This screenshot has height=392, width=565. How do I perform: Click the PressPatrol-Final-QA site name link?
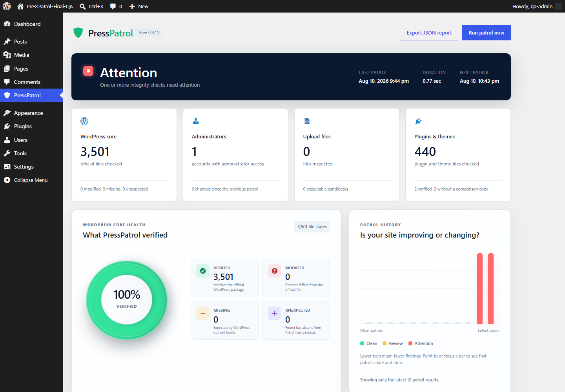coord(49,7)
